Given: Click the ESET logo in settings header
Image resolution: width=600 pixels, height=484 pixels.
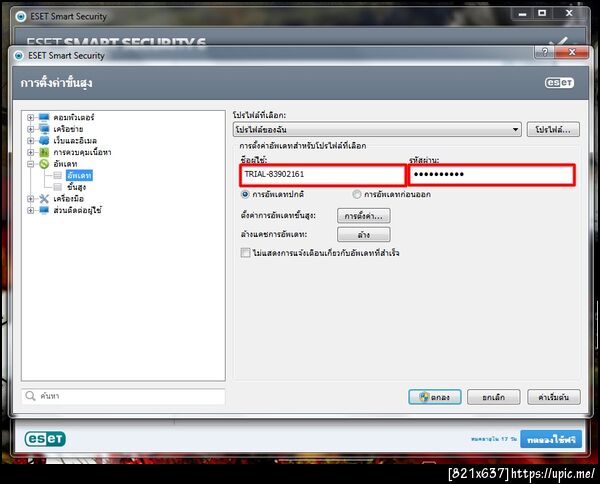Looking at the screenshot, I should click(559, 83).
